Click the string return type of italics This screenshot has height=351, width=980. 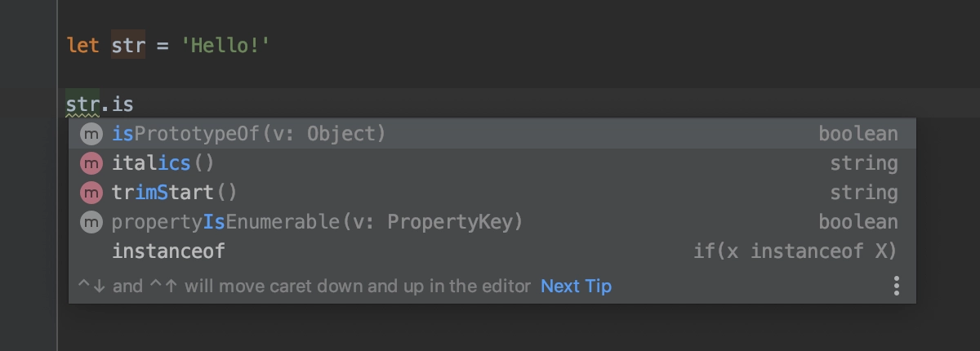tap(864, 163)
